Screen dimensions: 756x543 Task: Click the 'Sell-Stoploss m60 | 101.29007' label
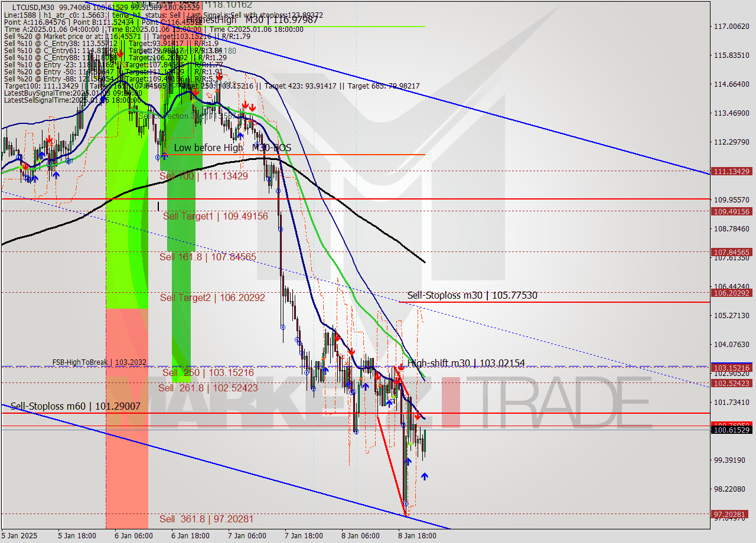pos(76,406)
